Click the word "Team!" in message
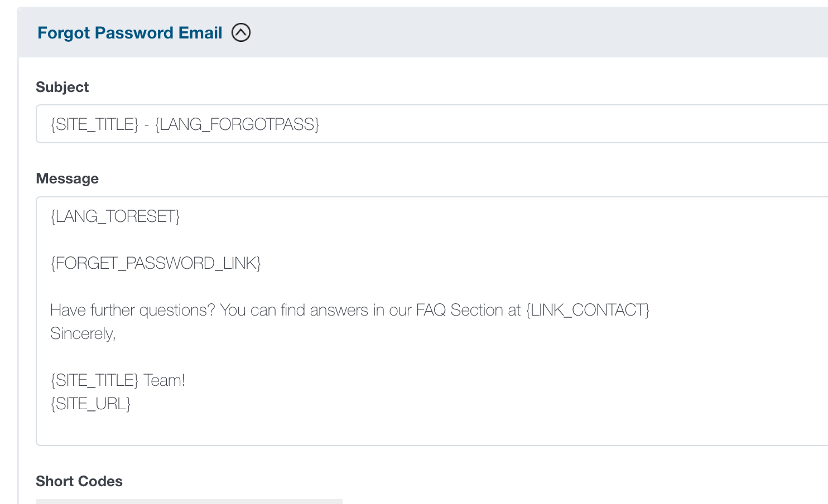This screenshot has width=828, height=504. tap(164, 380)
